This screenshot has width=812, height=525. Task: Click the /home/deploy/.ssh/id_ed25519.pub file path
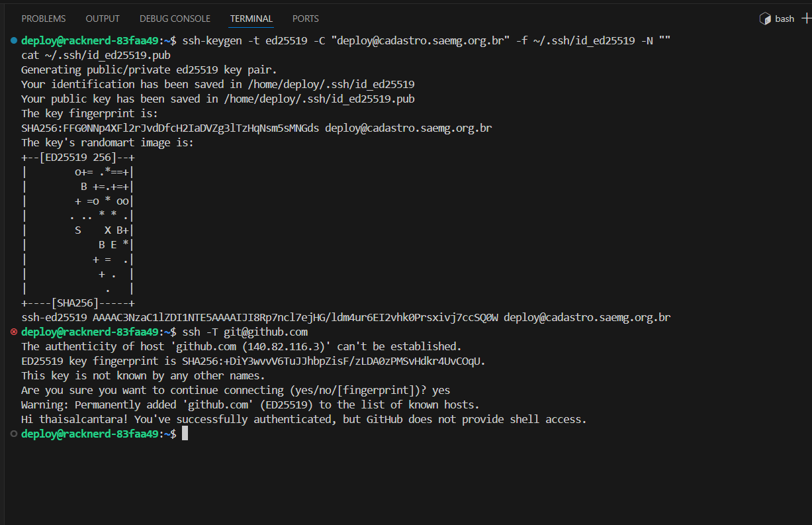click(320, 99)
